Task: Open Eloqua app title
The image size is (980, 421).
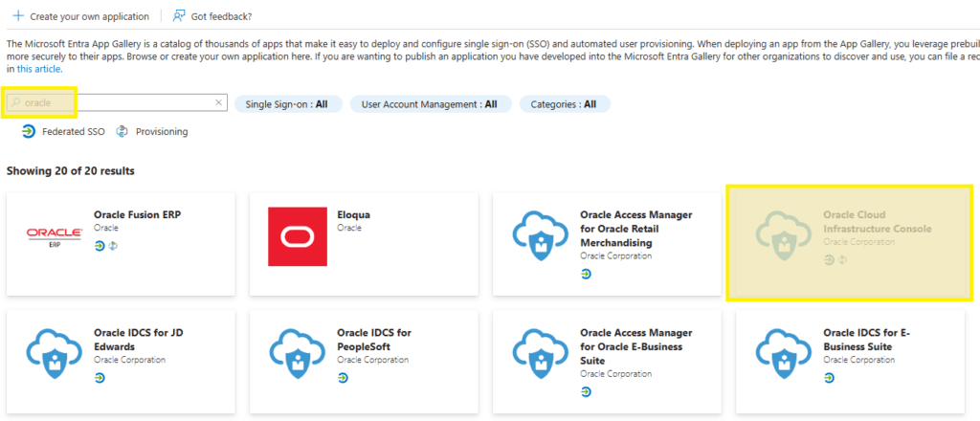Action: [354, 215]
